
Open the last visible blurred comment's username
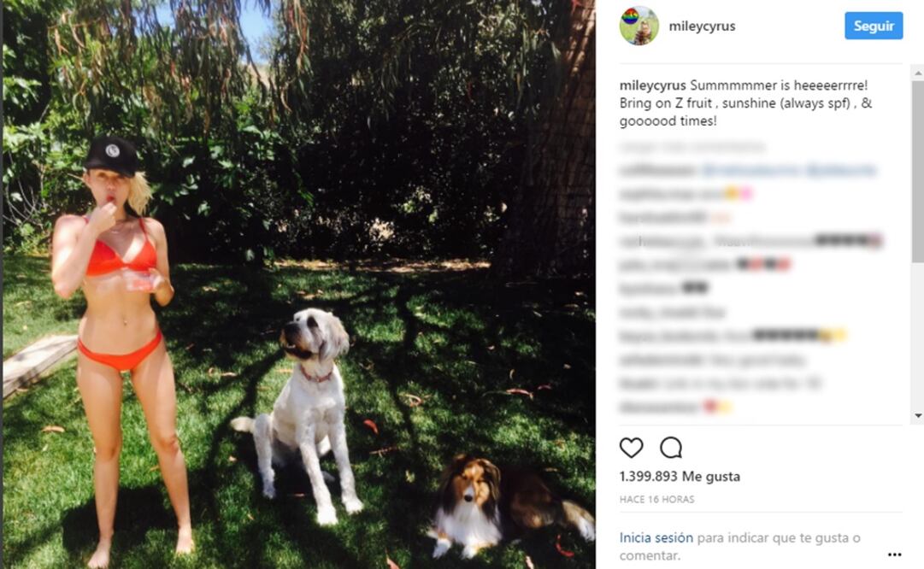pos(659,407)
